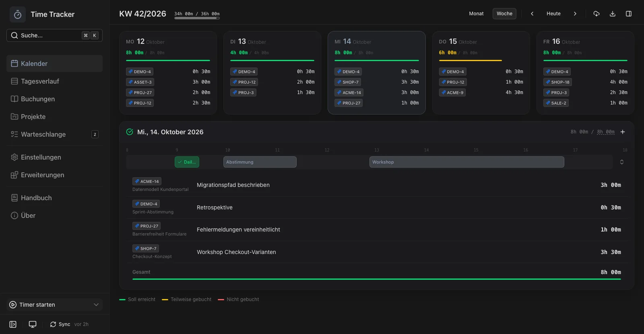Screen dimensions: 644x334
Task: Open the Über page
Action: 54,215
